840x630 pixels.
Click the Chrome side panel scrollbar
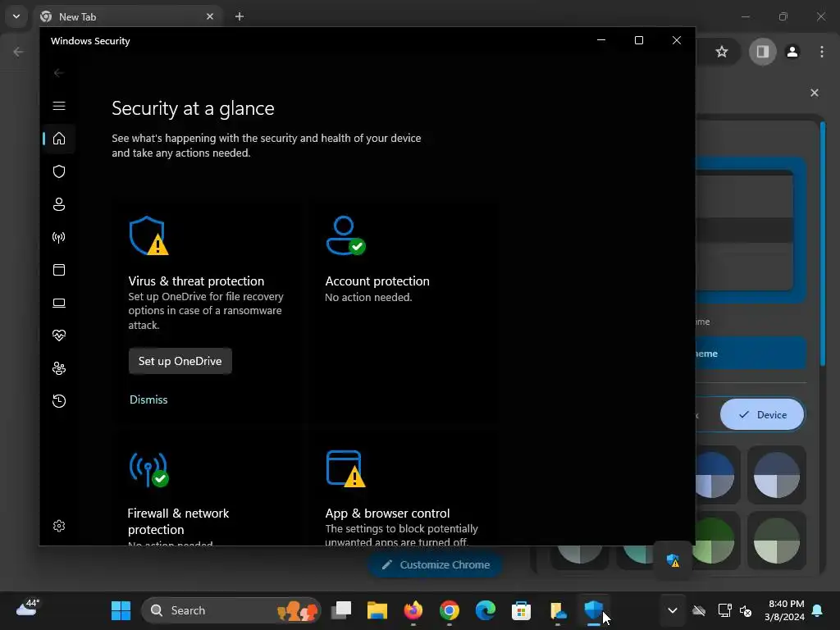click(823, 244)
